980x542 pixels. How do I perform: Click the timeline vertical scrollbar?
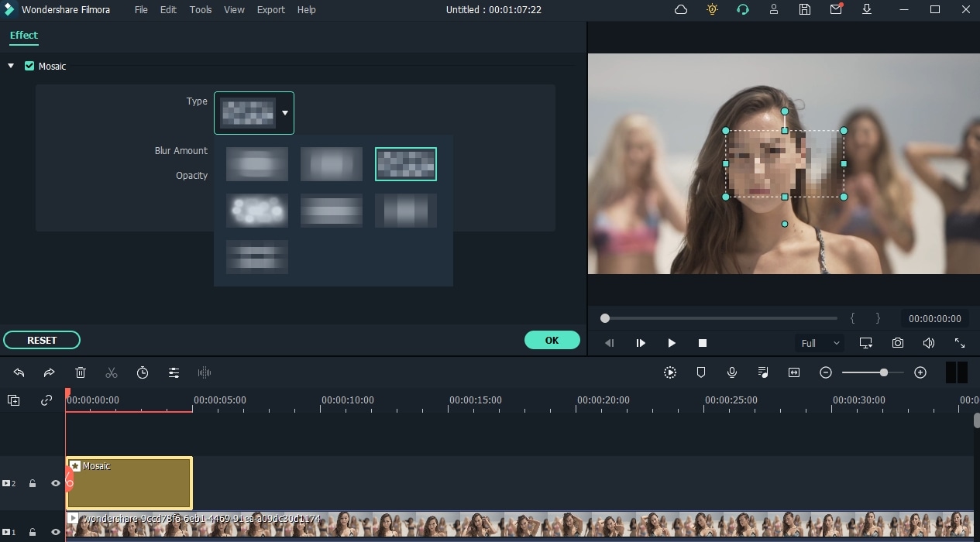point(976,420)
